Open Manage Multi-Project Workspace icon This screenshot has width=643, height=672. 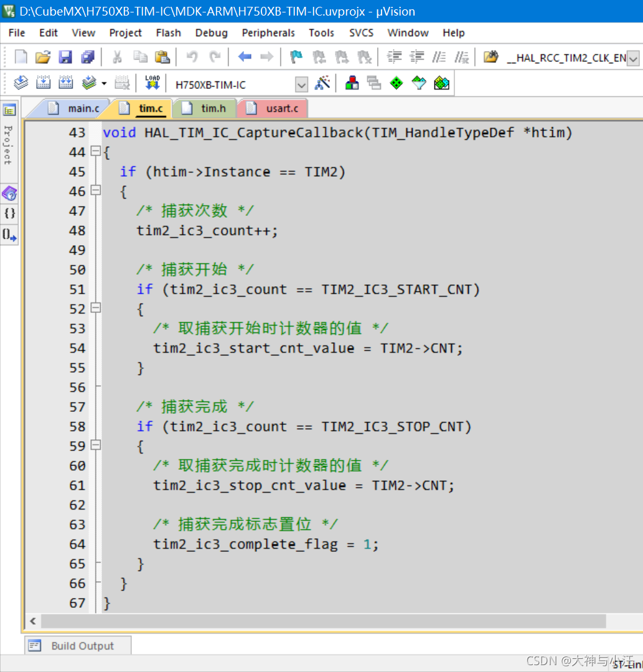tap(374, 83)
